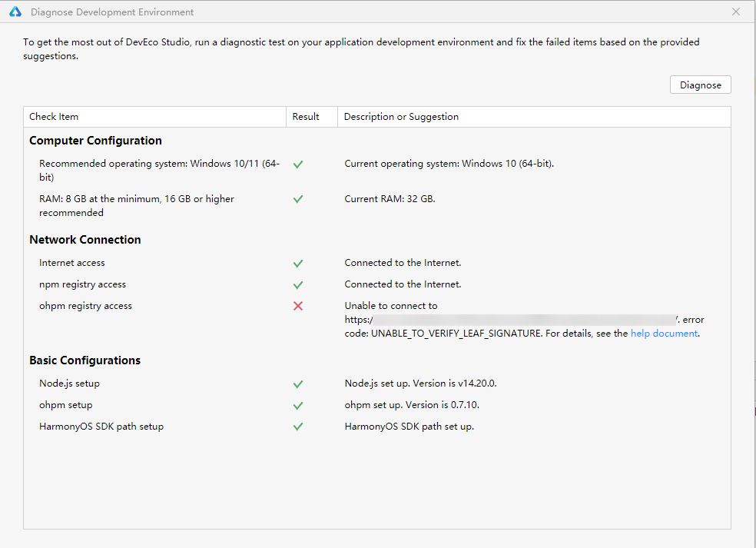Click the checkmark for HarmonyOS SDK path setup
The width and height of the screenshot is (756, 548).
tap(297, 427)
